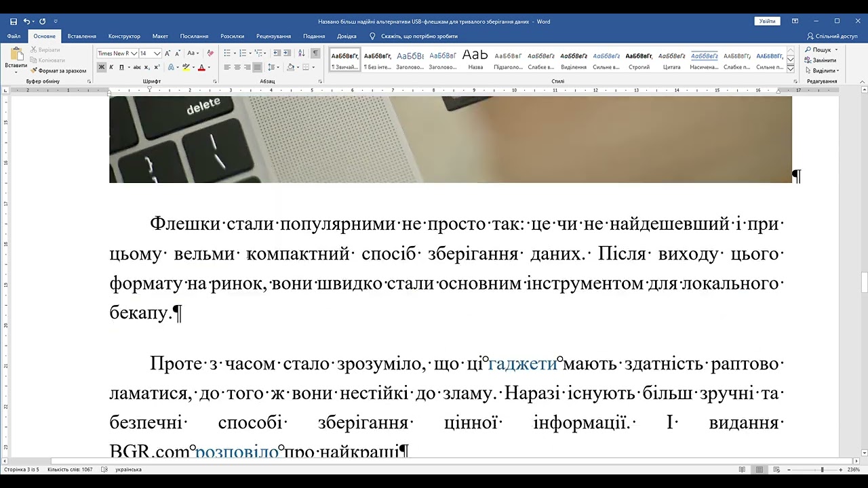The width and height of the screenshot is (868, 488).
Task: Open the Times New Roman font name box
Action: (x=117, y=54)
